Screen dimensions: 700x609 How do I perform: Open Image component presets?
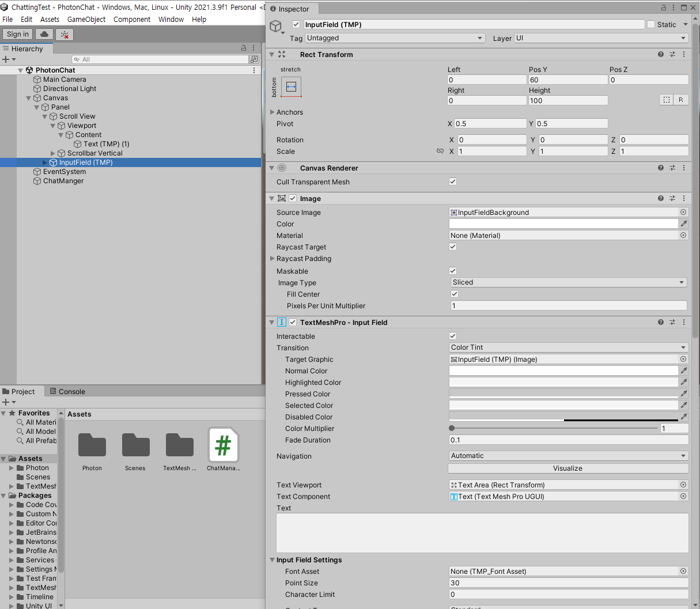pyautogui.click(x=672, y=198)
